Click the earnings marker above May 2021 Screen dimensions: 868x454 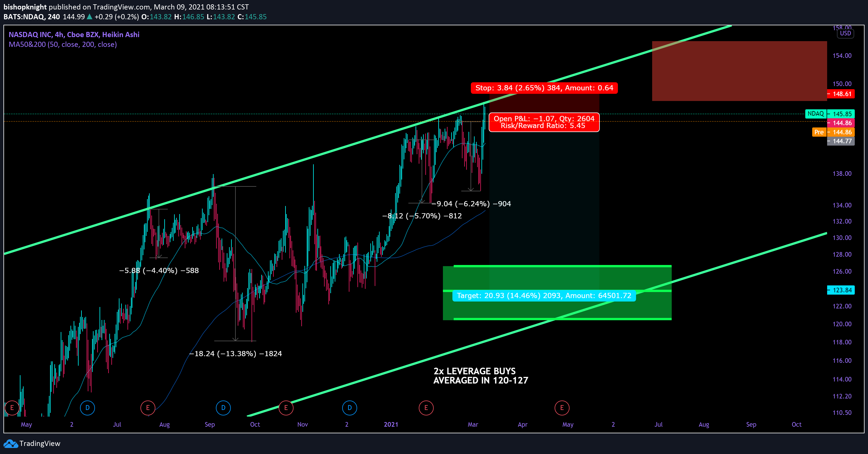[562, 408]
